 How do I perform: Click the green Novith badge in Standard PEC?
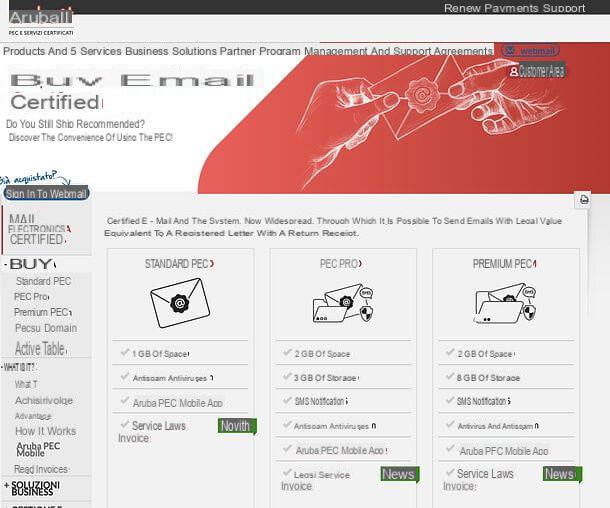point(237,426)
